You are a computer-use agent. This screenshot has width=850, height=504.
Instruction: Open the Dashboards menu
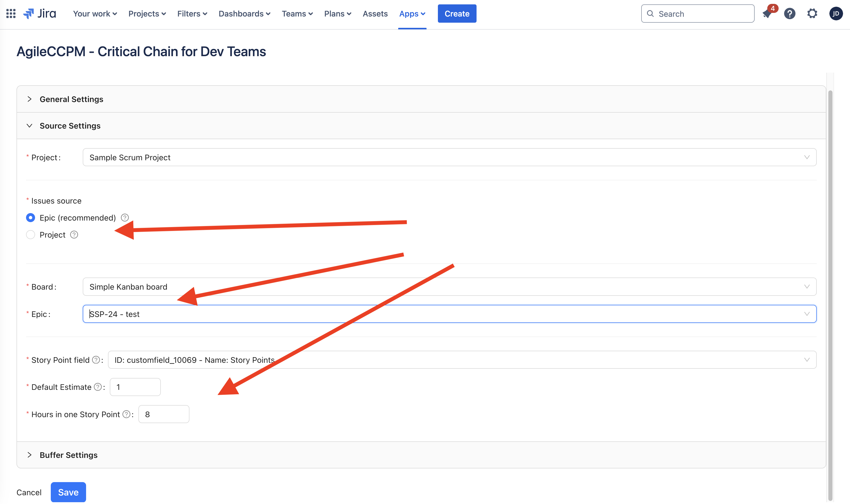pos(244,14)
